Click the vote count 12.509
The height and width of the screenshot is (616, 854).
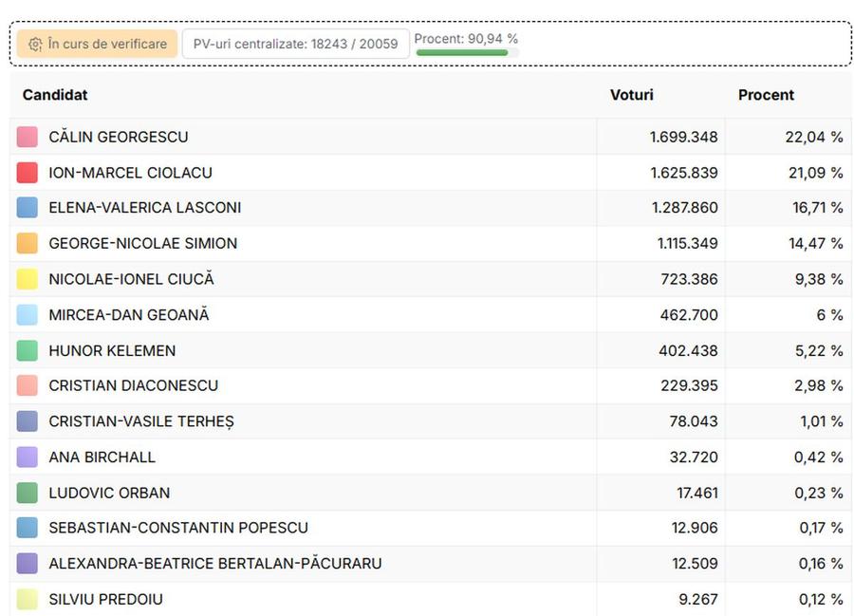pos(695,563)
